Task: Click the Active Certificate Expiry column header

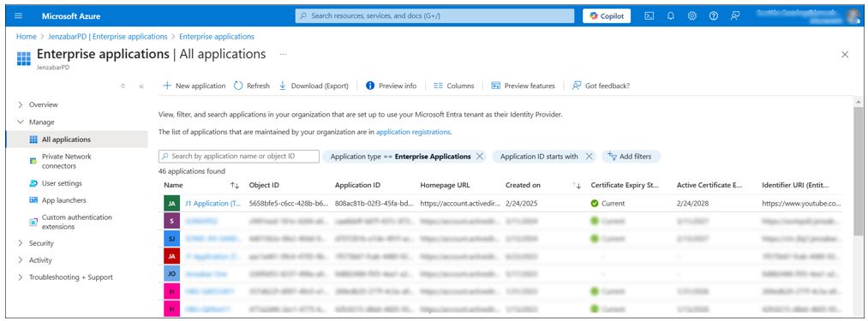Action: [709, 186]
